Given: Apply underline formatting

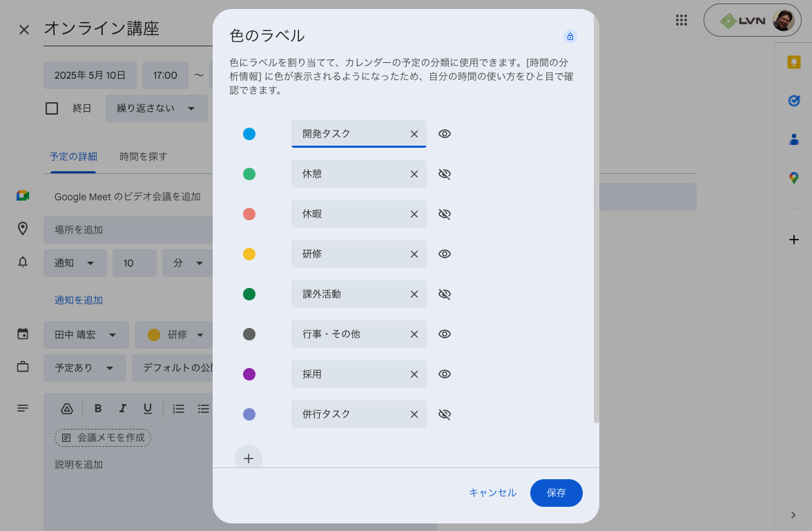Looking at the screenshot, I should tap(147, 409).
